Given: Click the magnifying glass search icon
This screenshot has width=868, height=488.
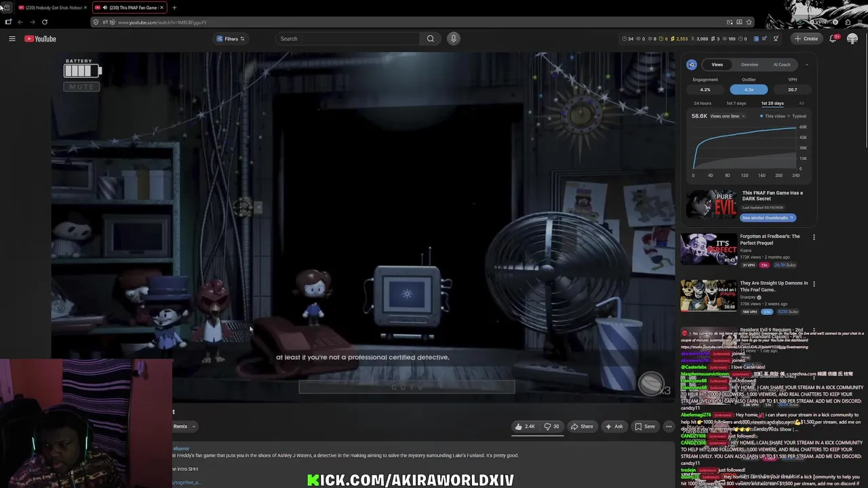Looking at the screenshot, I should pyautogui.click(x=431, y=39).
